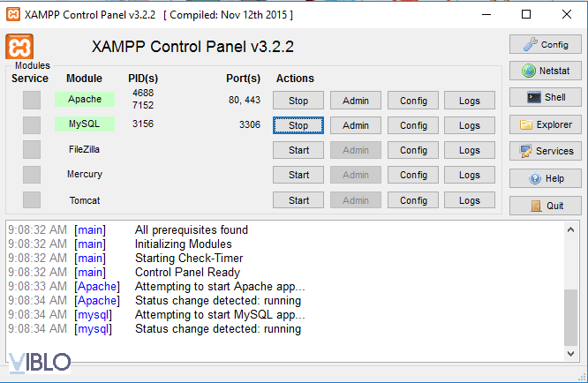Click the Tomcat module name
Viewport: 588px width, 383px height.
point(85,200)
